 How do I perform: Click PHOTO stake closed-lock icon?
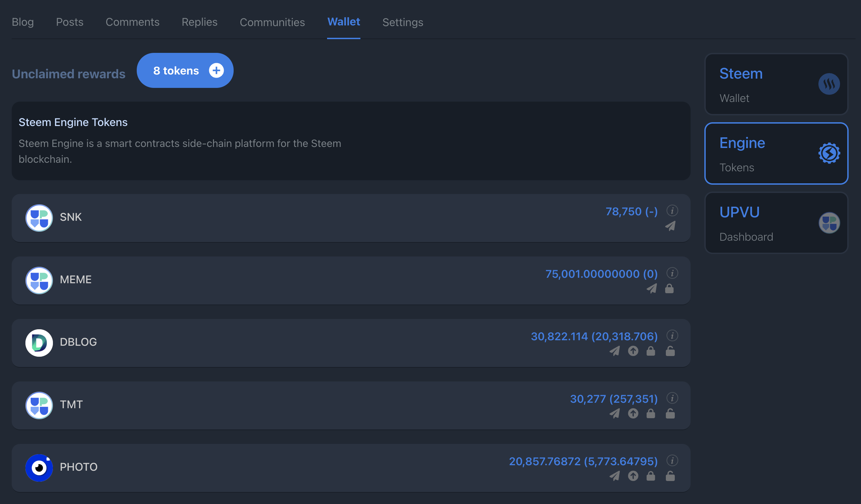click(x=651, y=476)
